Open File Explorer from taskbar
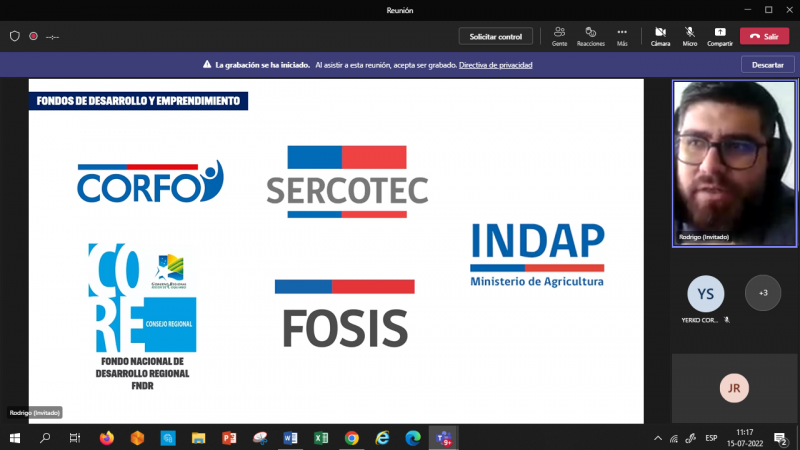 198,438
